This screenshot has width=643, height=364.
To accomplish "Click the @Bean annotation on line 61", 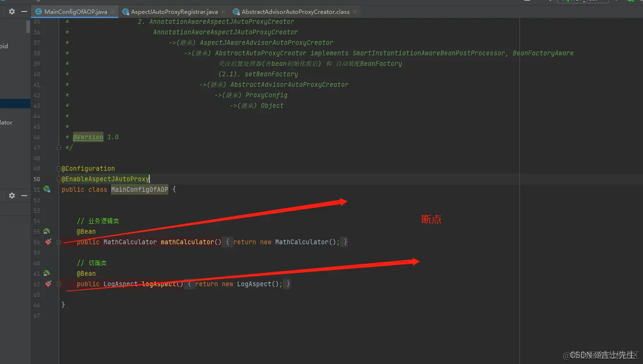I will tap(86, 273).
